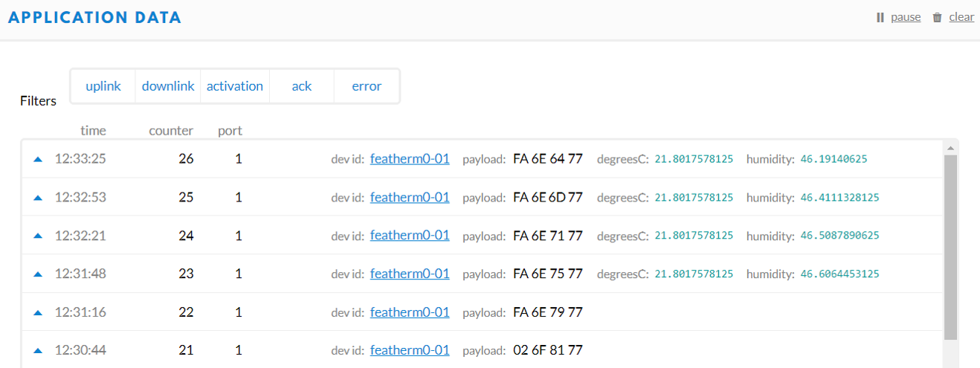Image resolution: width=980 pixels, height=368 pixels.
Task: Click the trash icon beside clear
Action: 938,17
